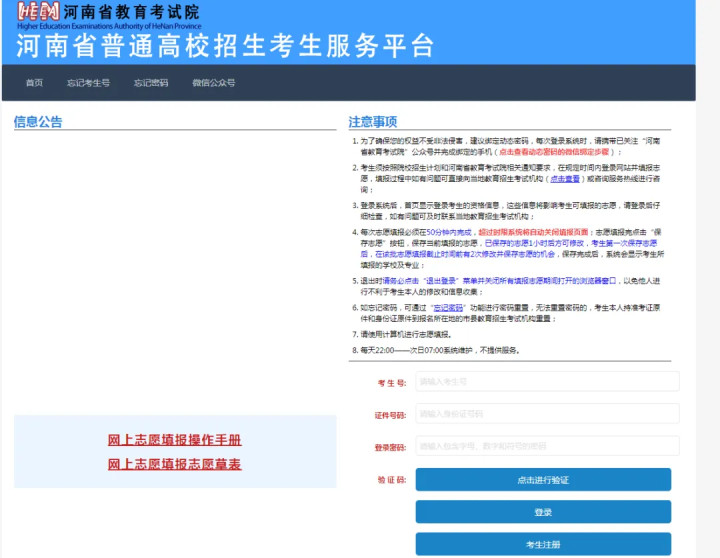Click the 验证码 field label
This screenshot has height=558, width=720.
point(392,480)
